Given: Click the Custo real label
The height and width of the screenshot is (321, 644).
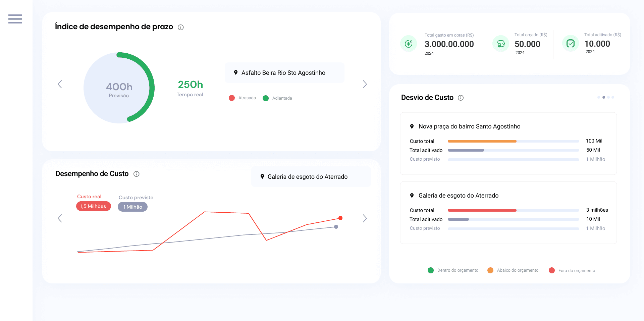Looking at the screenshot, I should pos(89,197).
